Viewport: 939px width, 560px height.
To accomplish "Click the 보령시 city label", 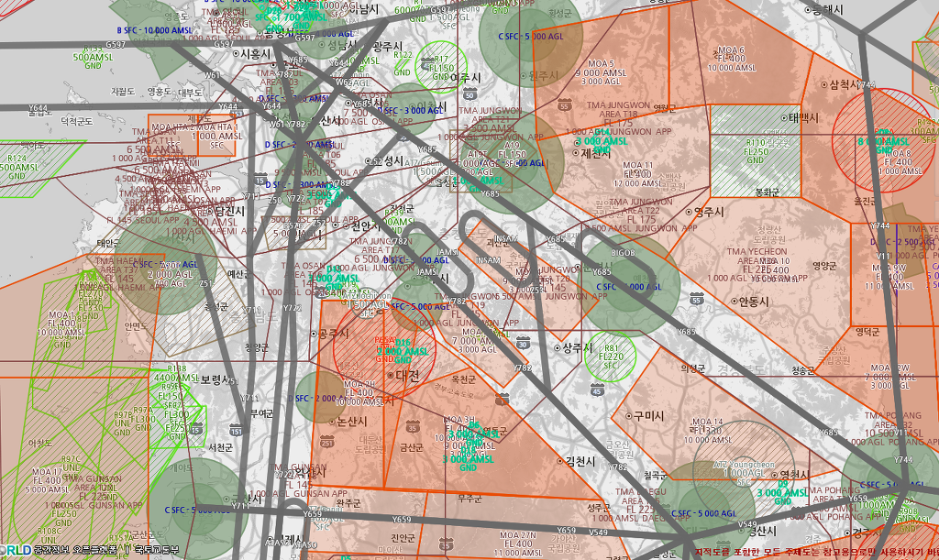I will (x=215, y=379).
